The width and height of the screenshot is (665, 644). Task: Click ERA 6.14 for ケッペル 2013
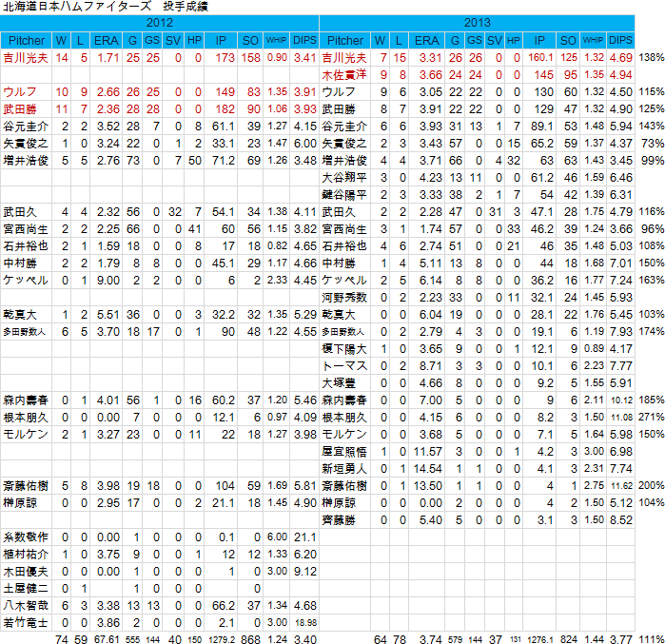click(x=431, y=281)
